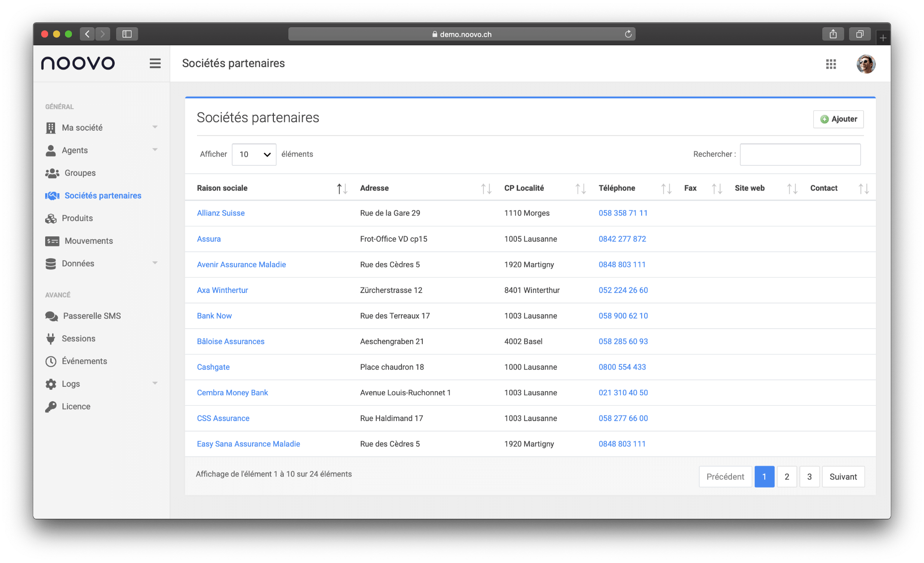The image size is (924, 563).
Task: Click into the Rechercher search field
Action: pyautogui.click(x=800, y=154)
